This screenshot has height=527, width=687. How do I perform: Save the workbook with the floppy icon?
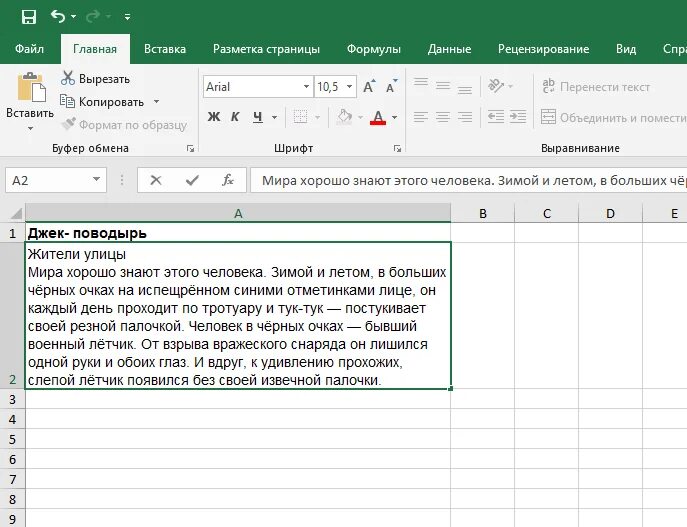point(29,17)
